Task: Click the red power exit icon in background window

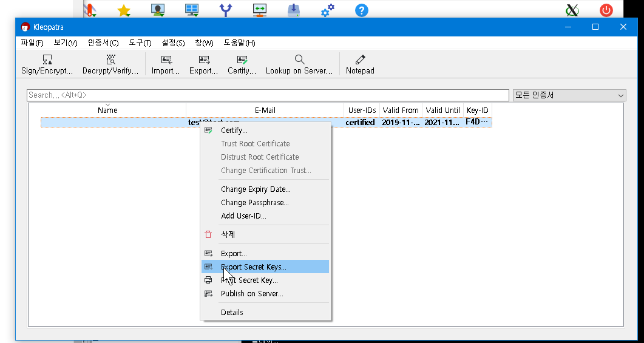Action: pyautogui.click(x=606, y=10)
